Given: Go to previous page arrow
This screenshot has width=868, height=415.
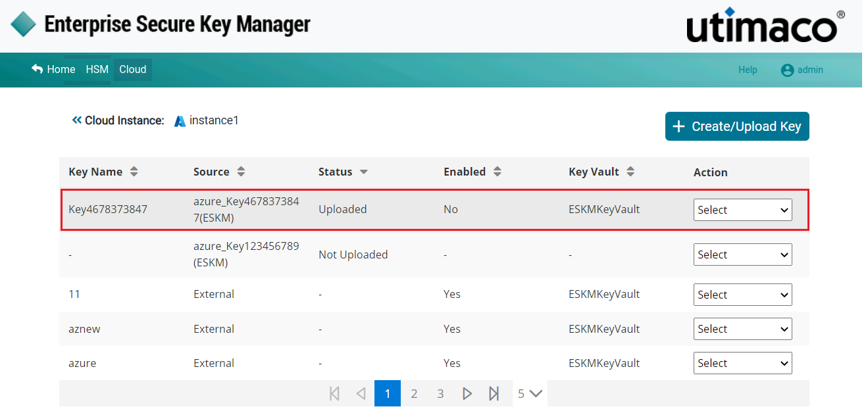Looking at the screenshot, I should pyautogui.click(x=361, y=394).
